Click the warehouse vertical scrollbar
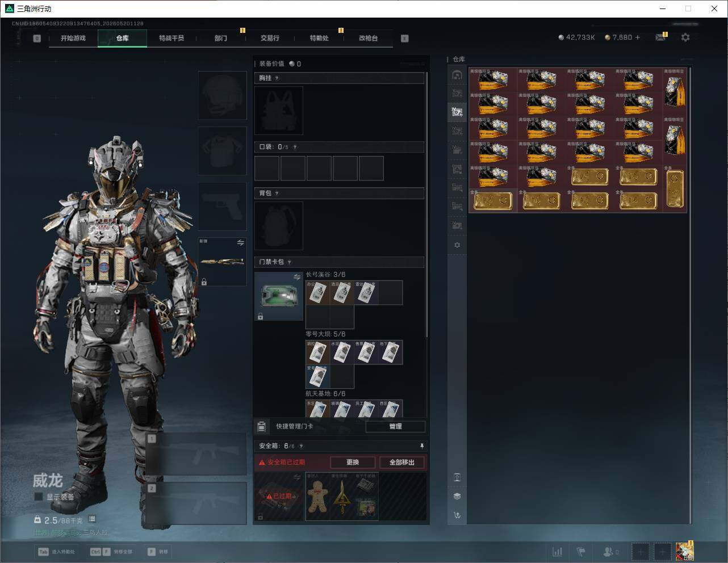The image size is (728, 563). [691, 295]
